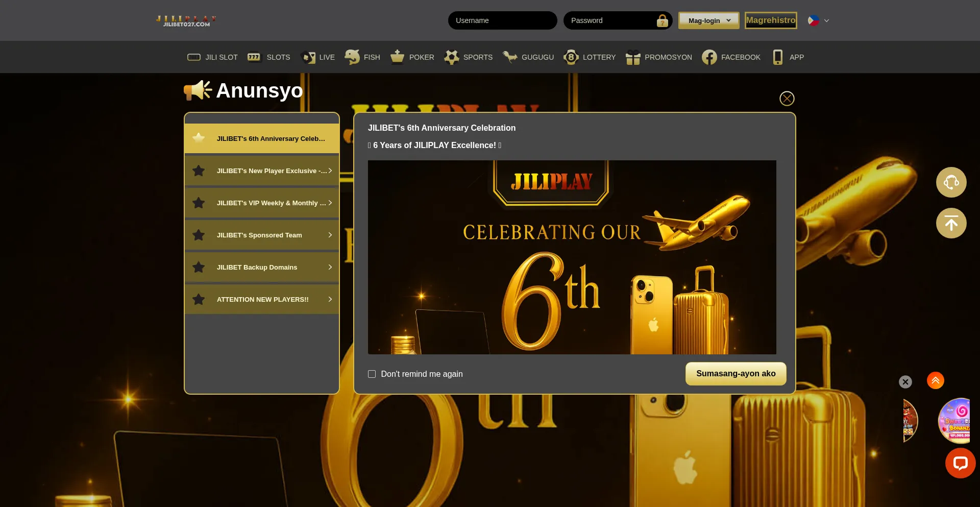980x507 pixels.
Task: Click the orange double-chevron collapse icon
Action: [x=935, y=380]
